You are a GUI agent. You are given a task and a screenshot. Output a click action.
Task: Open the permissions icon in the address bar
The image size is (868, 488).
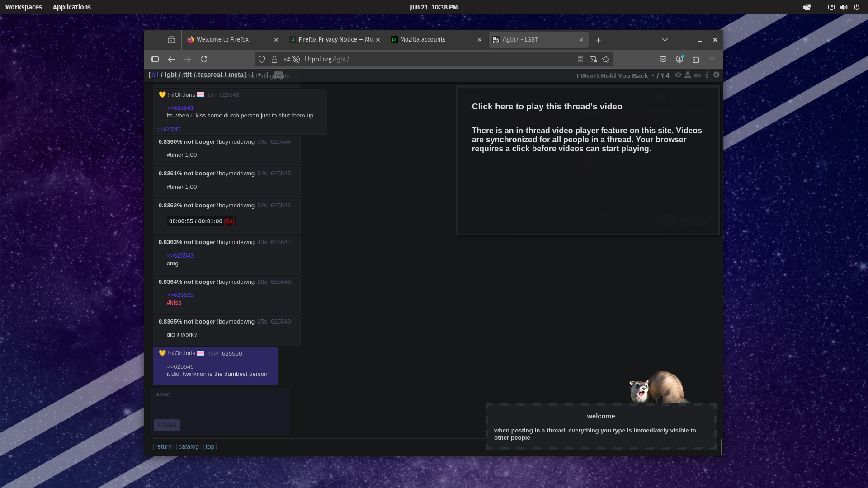(x=287, y=59)
